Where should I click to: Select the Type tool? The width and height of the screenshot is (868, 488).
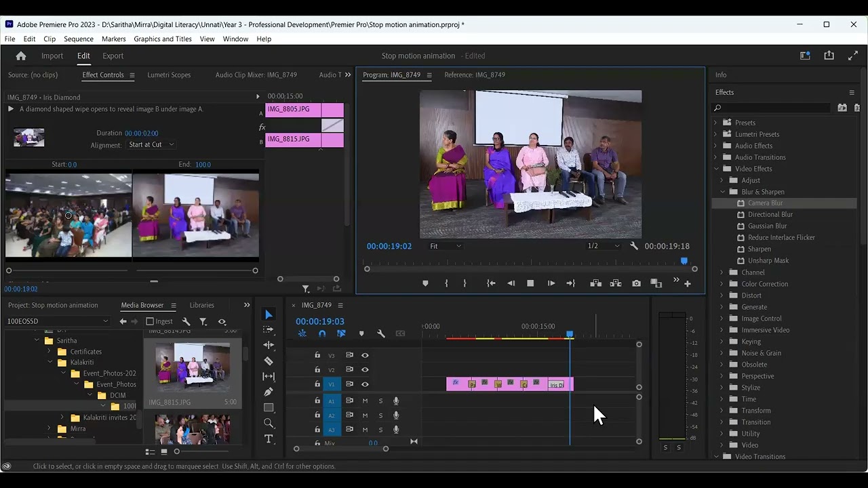(269, 439)
